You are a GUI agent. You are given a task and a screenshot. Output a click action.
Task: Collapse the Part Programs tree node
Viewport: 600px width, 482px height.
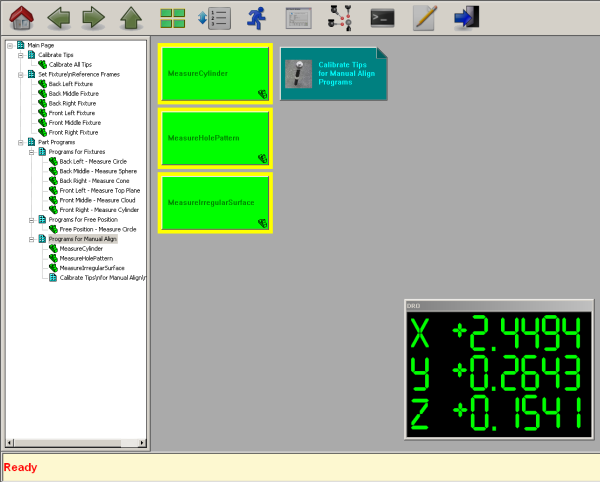point(20,142)
